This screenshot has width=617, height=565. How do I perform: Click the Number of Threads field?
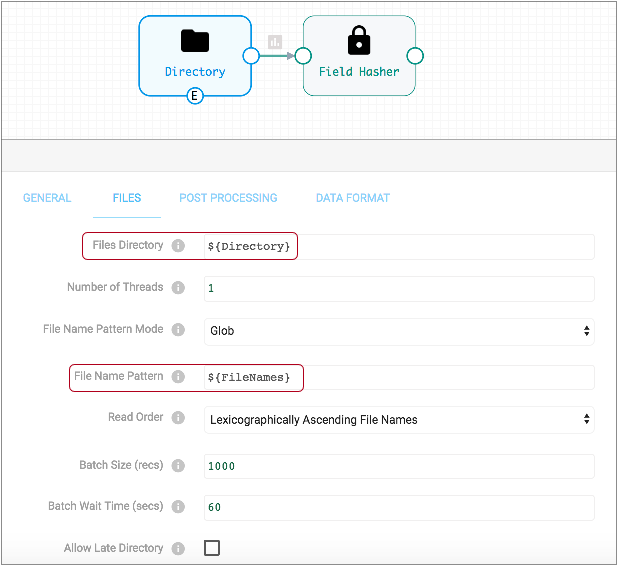point(399,289)
